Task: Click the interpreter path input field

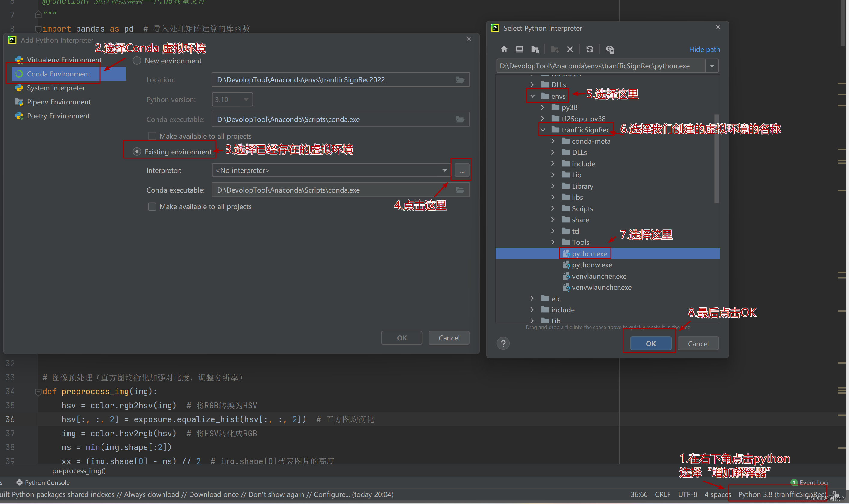Action: (x=600, y=65)
